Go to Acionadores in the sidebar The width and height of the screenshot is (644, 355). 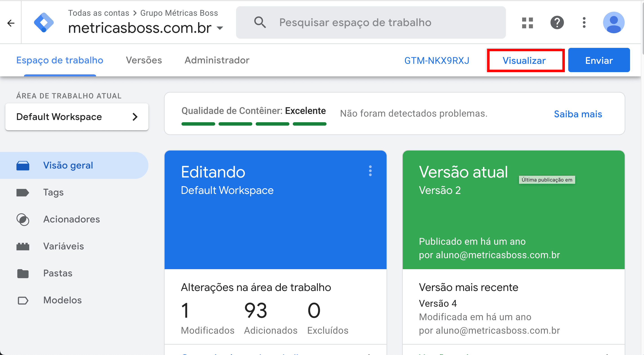tap(71, 219)
